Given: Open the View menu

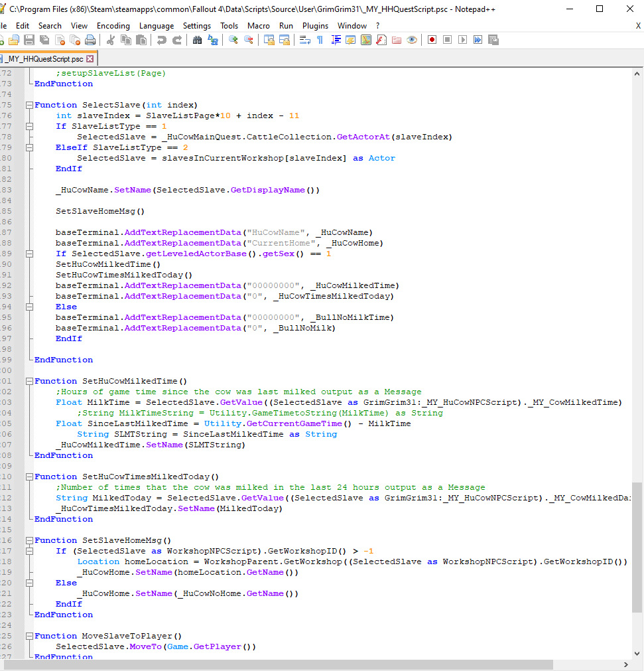Looking at the screenshot, I should (x=79, y=26).
